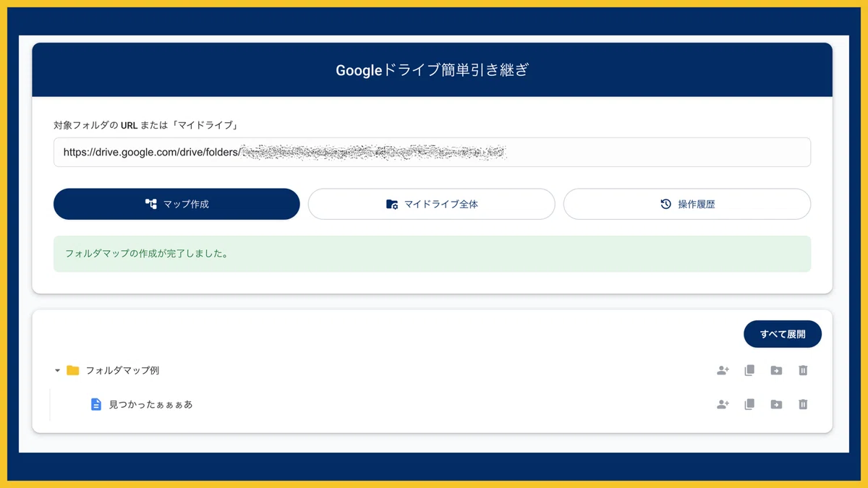Screen dimensions: 868x488
Task: Add person to フォルダマップ例 folder
Action: coord(723,370)
